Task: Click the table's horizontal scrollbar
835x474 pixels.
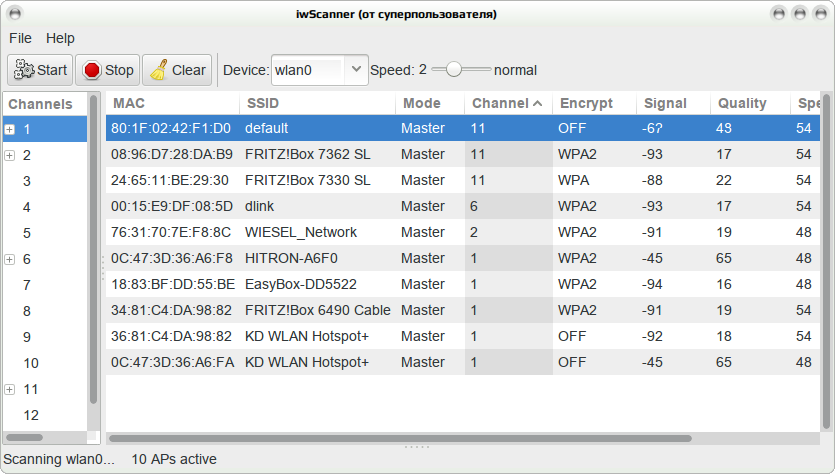Action: point(400,439)
